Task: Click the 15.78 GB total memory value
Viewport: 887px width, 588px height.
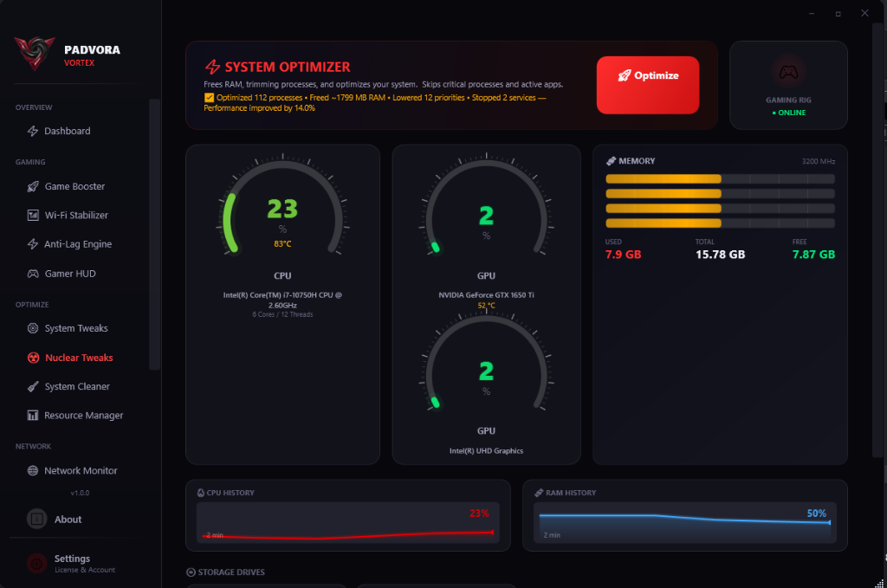Action: click(720, 255)
